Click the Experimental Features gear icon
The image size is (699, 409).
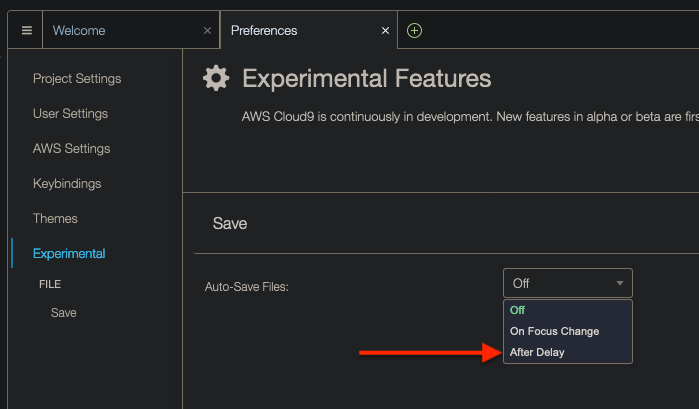[214, 79]
